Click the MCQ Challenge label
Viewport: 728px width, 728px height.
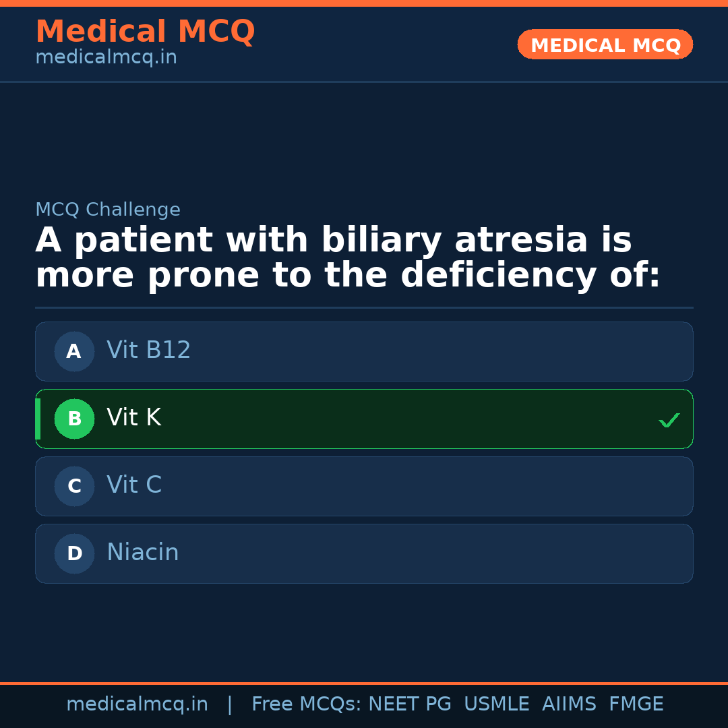tap(108, 210)
